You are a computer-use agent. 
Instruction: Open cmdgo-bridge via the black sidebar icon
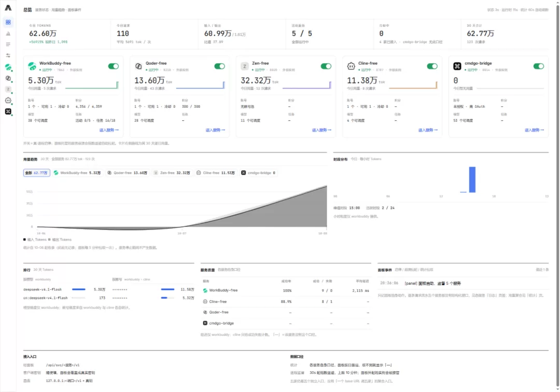click(x=8, y=111)
